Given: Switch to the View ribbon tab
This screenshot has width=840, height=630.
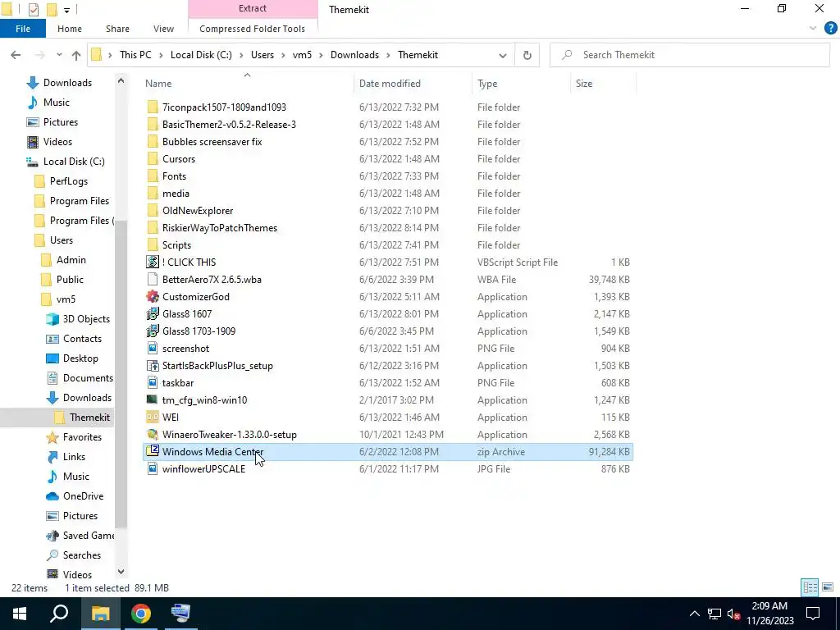Looking at the screenshot, I should (163, 29).
